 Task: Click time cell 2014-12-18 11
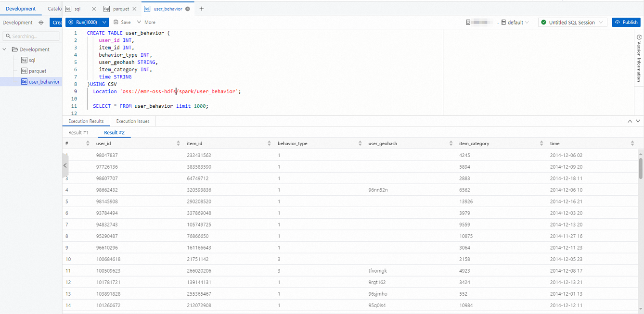(566, 178)
